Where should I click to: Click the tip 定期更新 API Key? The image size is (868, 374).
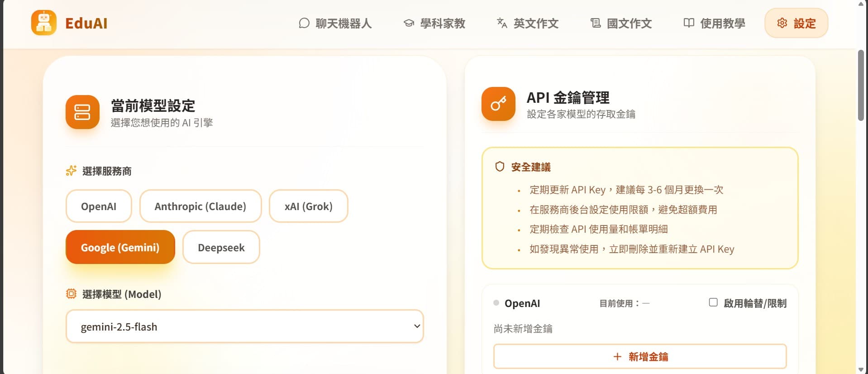(626, 190)
